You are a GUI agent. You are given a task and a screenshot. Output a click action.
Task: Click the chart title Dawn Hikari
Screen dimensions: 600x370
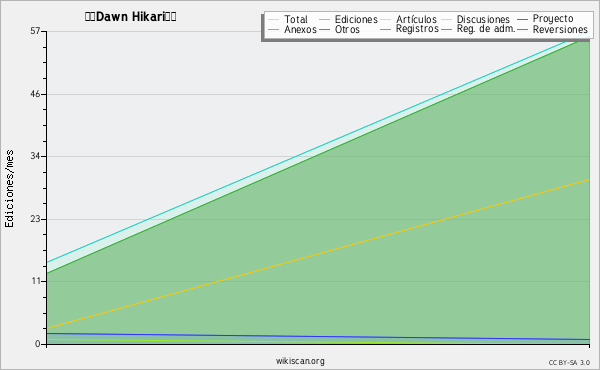[130, 17]
